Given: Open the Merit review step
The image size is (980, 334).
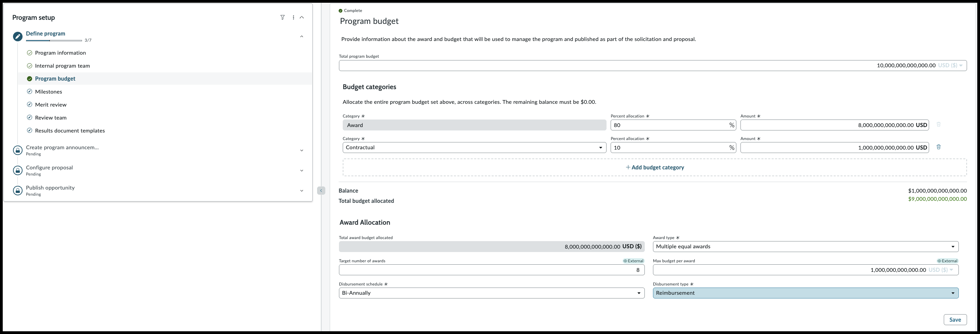Looking at the screenshot, I should tap(51, 105).
